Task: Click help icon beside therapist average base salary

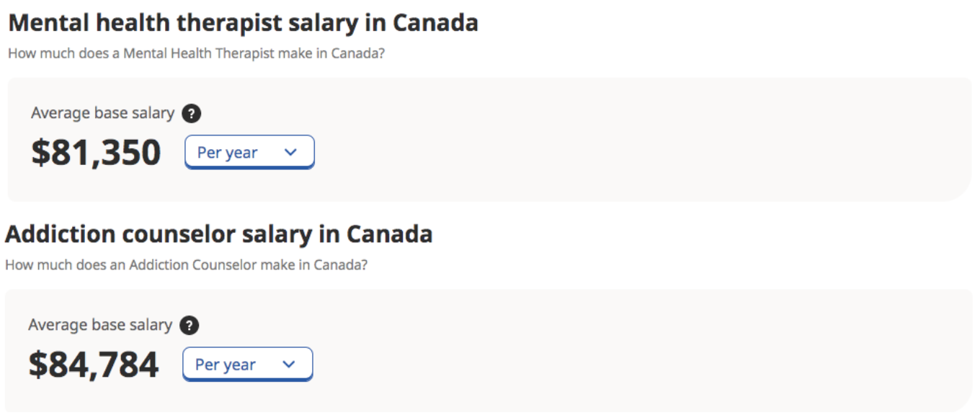Action: 192,114
